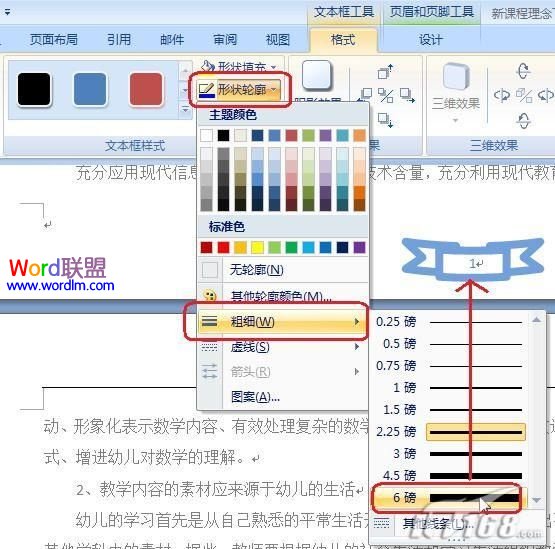Click the weight lines icon beside 粗细(W)
The height and width of the screenshot is (549, 555).
pyautogui.click(x=210, y=321)
